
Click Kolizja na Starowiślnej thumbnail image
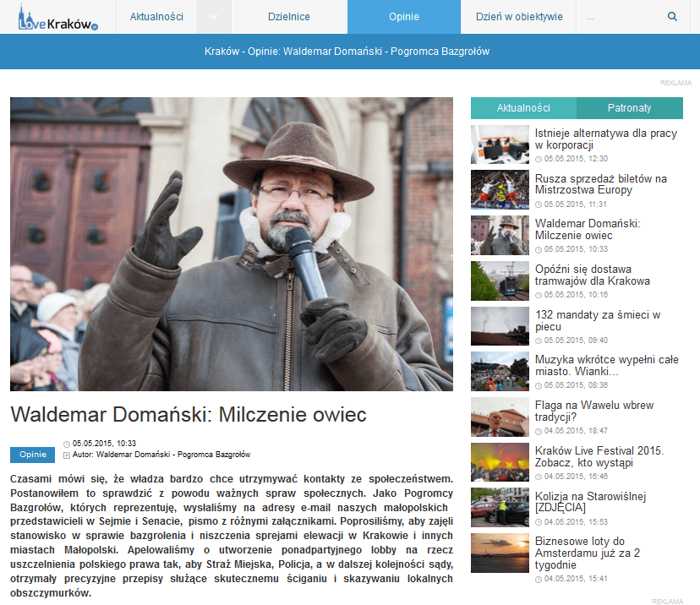point(500,508)
